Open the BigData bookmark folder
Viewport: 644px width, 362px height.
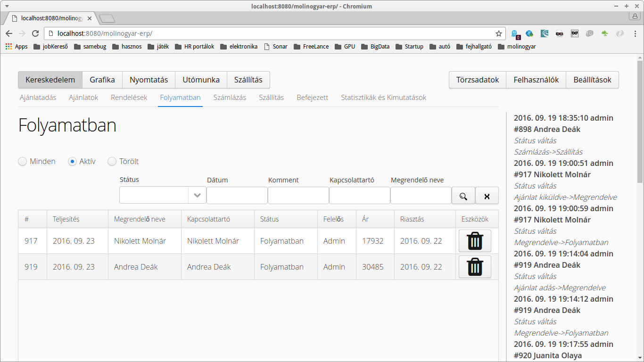coord(375,47)
